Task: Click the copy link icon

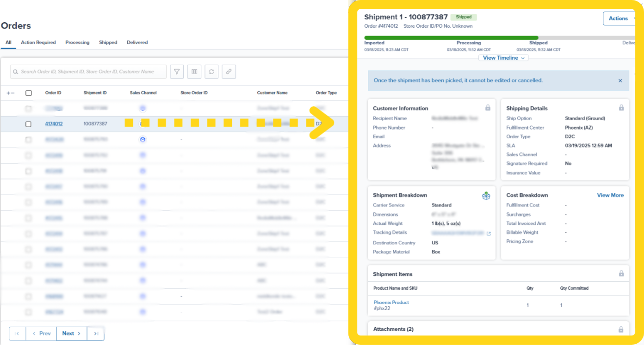Action: (x=229, y=71)
